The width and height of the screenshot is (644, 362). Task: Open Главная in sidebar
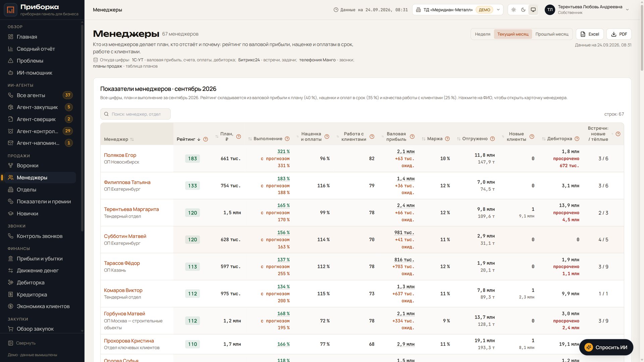tap(40, 37)
